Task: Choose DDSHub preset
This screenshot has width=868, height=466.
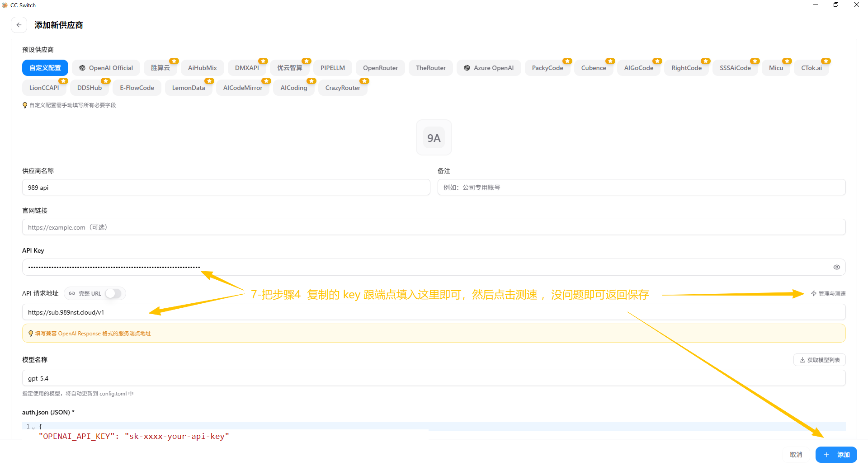Action: click(90, 88)
